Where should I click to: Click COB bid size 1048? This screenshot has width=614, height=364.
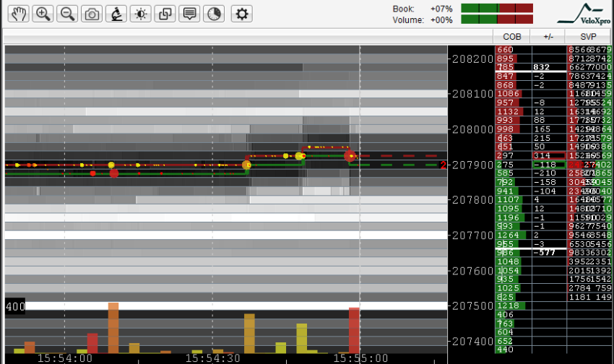click(x=508, y=261)
